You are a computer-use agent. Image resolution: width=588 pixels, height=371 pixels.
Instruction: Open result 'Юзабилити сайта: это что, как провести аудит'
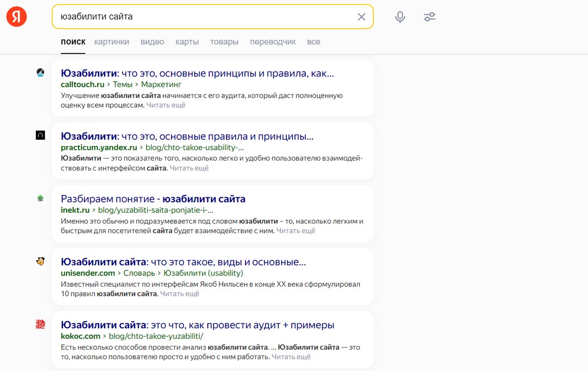[197, 325]
